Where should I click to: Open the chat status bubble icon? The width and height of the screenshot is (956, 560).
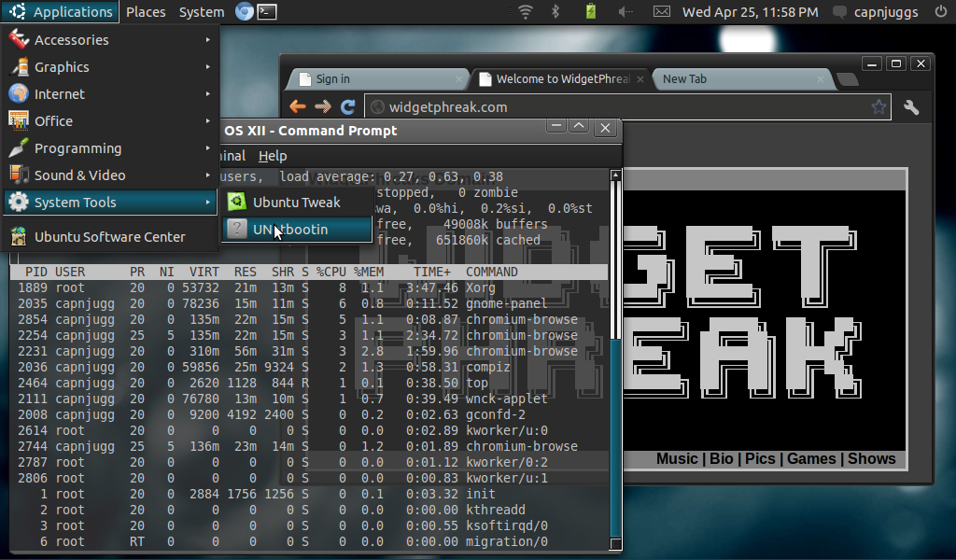tap(839, 12)
